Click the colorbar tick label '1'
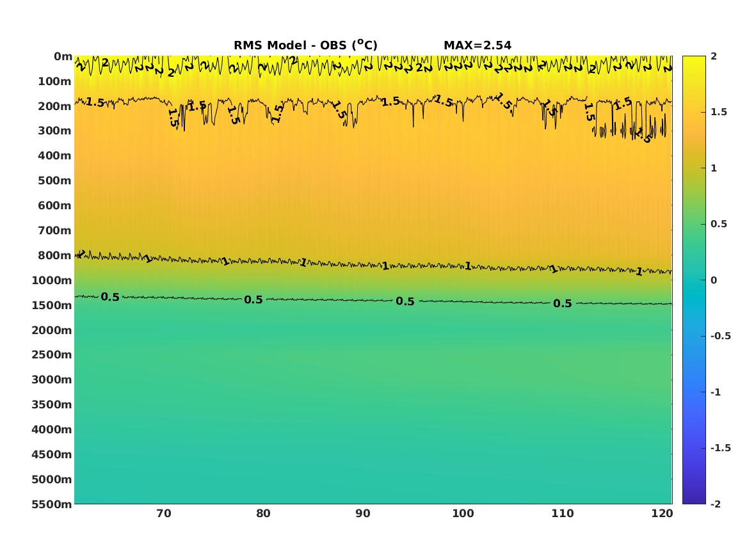 [714, 168]
